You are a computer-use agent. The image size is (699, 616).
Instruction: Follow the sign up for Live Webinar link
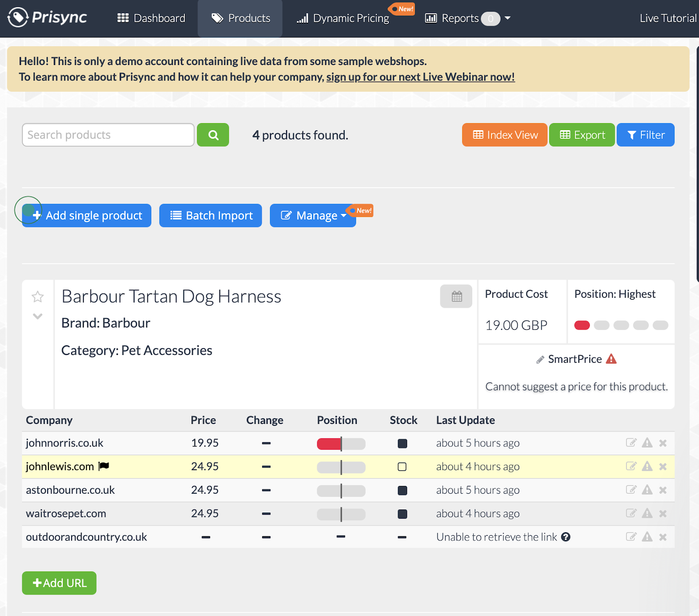point(421,77)
